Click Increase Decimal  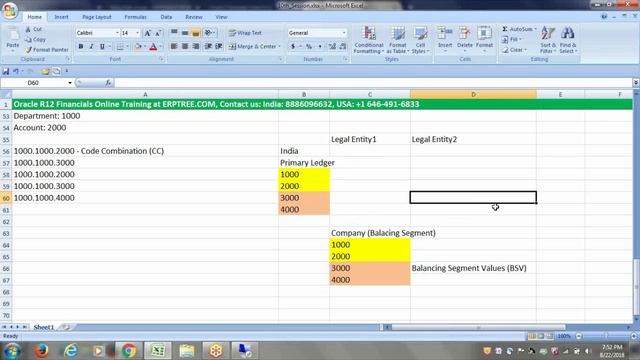pos(332,47)
